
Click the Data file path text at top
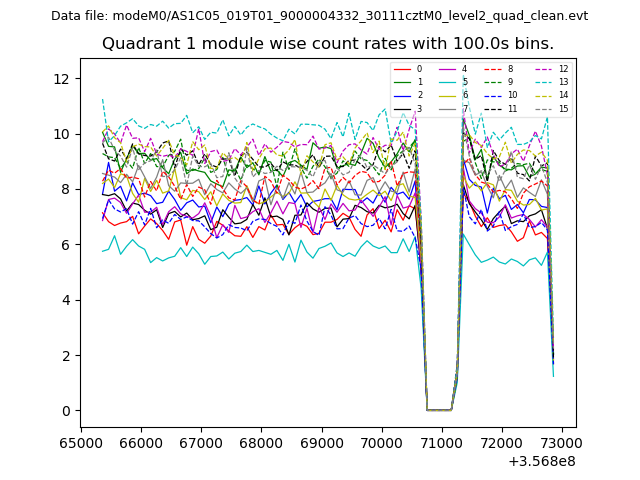pos(319,16)
